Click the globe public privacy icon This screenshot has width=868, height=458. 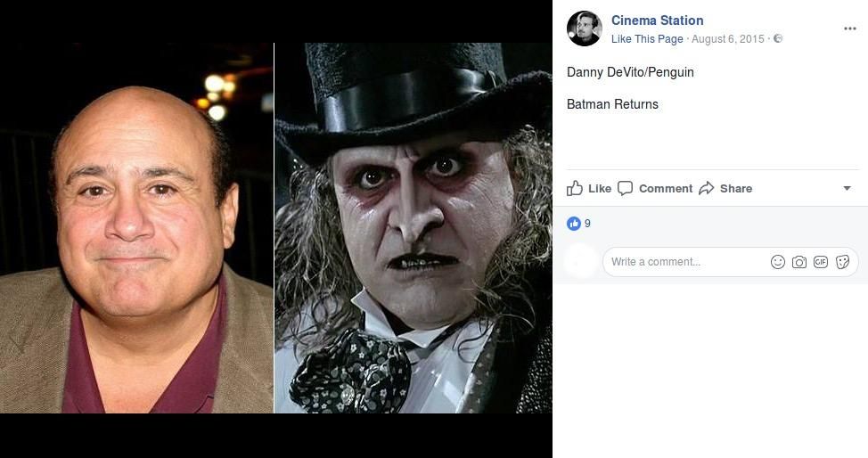tap(778, 39)
